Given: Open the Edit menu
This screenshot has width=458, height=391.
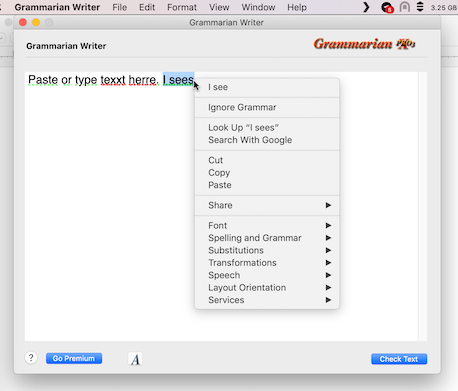Looking at the screenshot, I should 147,7.
